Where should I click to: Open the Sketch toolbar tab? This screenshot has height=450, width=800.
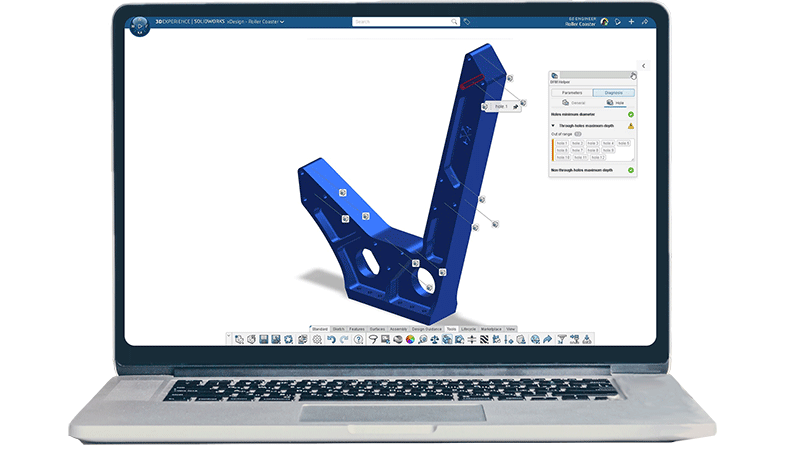(339, 329)
